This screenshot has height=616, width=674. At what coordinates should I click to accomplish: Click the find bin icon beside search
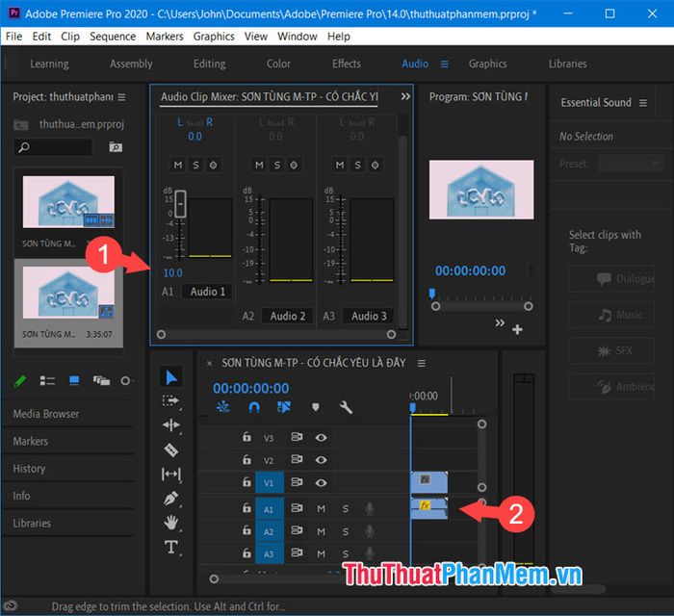coord(116,147)
